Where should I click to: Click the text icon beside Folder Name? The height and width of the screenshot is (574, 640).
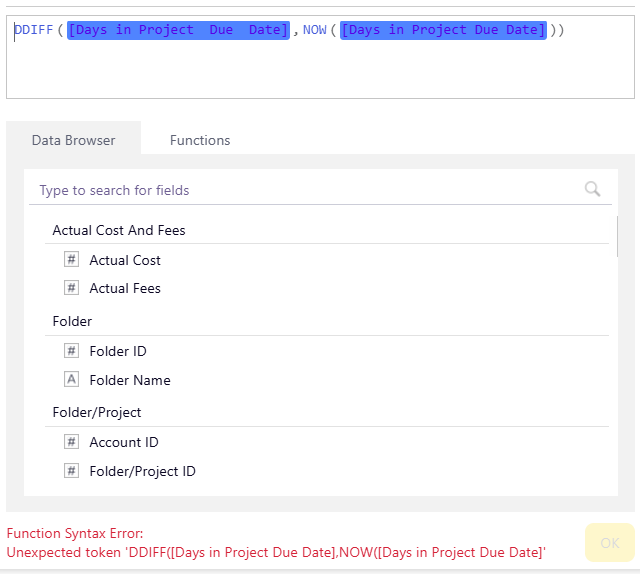[x=71, y=380]
